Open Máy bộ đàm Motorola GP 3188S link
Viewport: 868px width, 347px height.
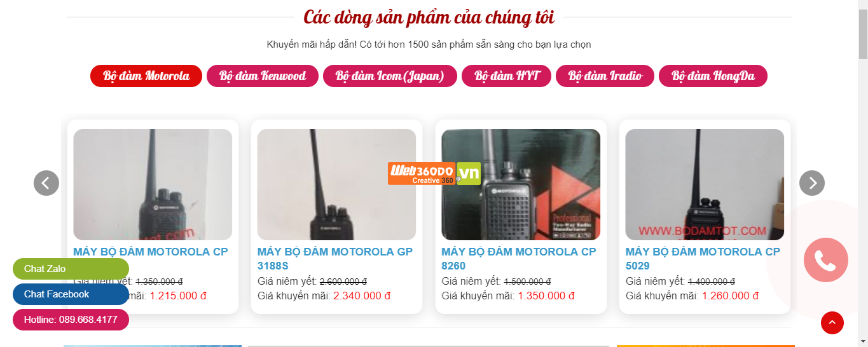point(335,259)
